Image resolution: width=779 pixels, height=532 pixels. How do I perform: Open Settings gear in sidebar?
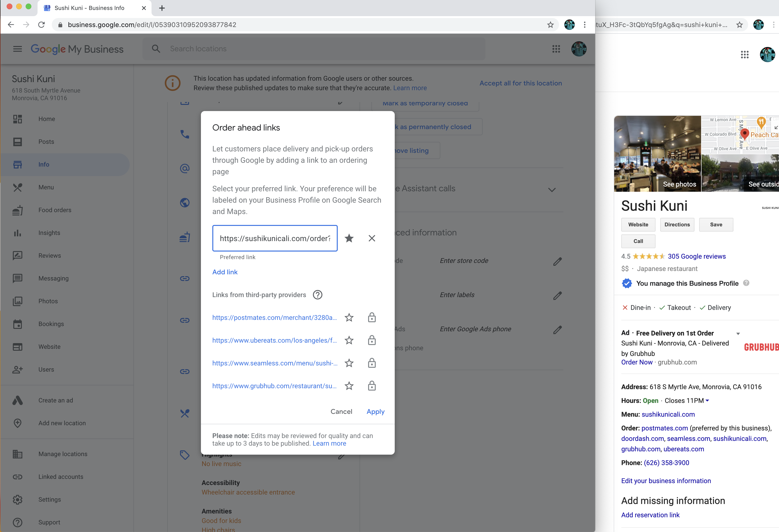tap(17, 499)
